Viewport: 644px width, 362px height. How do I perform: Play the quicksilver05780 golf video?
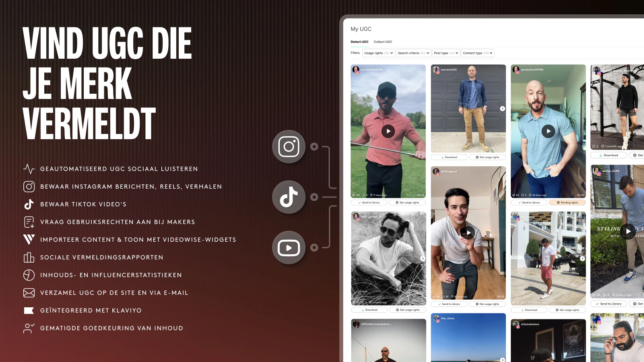tap(388, 131)
